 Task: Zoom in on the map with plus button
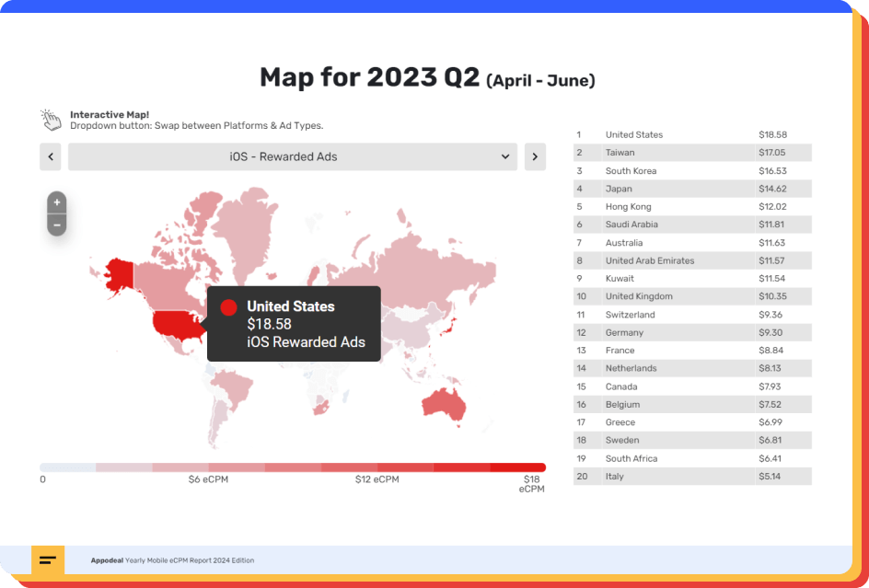click(57, 202)
